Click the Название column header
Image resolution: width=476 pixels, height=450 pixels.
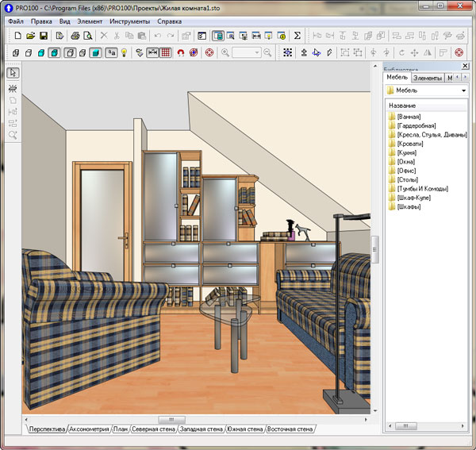point(401,106)
